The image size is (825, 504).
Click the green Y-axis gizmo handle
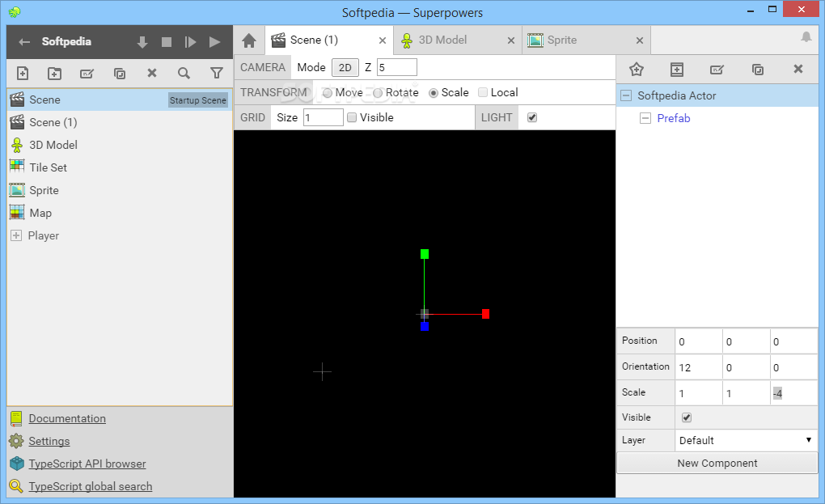pyautogui.click(x=425, y=254)
